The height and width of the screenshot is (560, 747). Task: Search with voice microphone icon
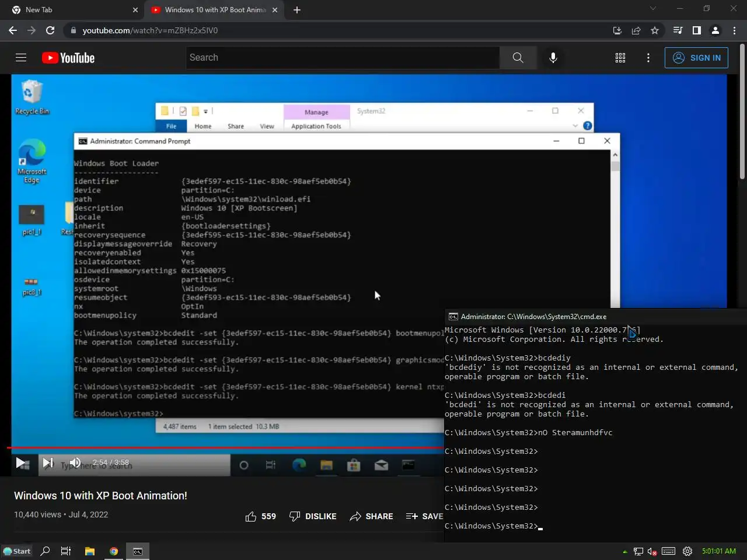(x=553, y=58)
